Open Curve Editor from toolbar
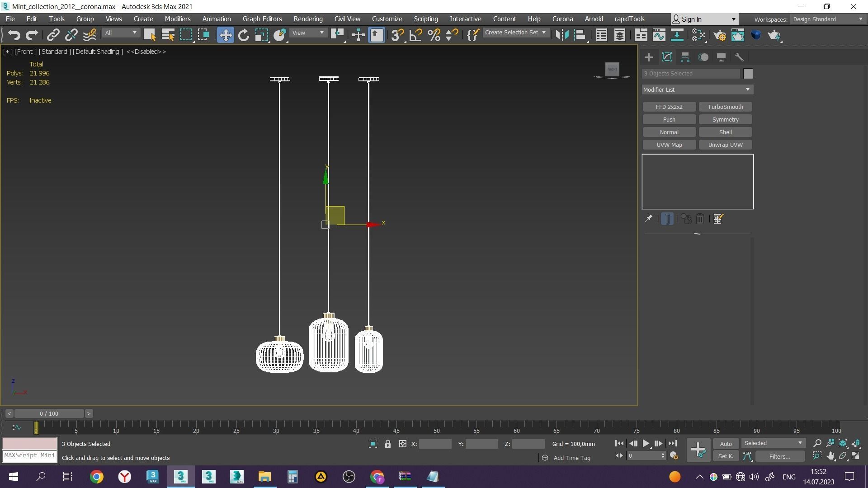Viewport: 868px width, 488px height. (659, 35)
